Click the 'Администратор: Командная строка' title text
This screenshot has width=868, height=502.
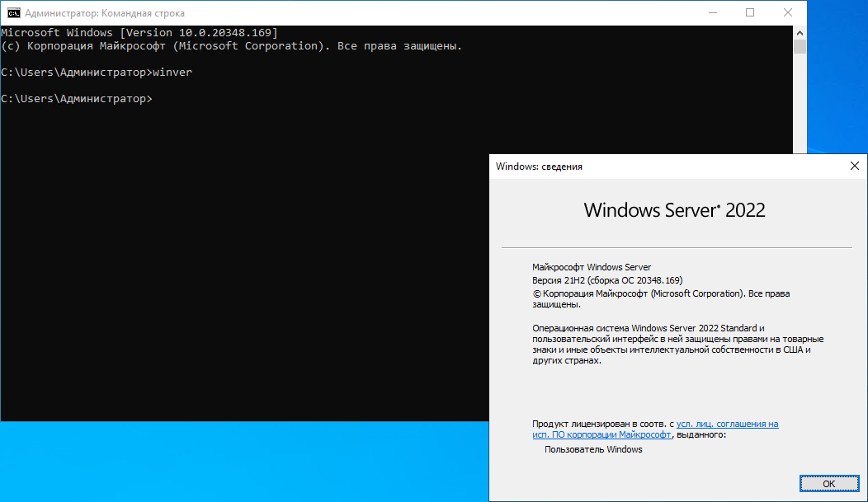pos(105,13)
